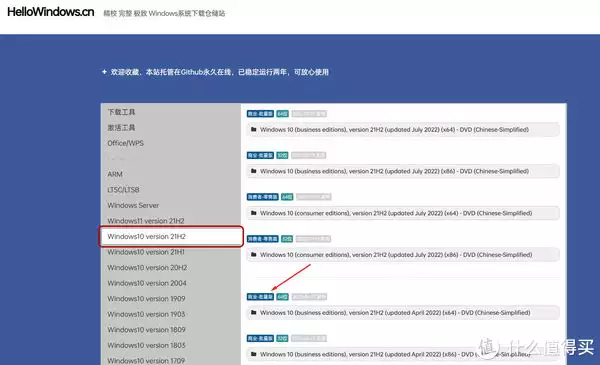Select Windows10 version 1909 in sidebar
Screen dimensions: 600x365
point(146,298)
